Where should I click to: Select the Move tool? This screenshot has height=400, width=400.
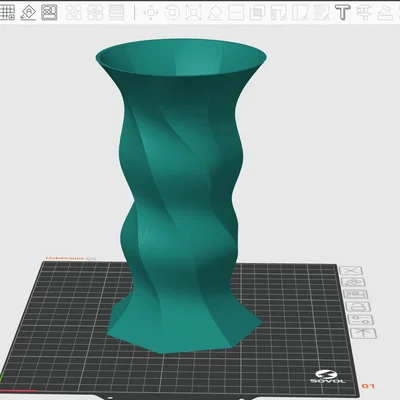pos(151,12)
